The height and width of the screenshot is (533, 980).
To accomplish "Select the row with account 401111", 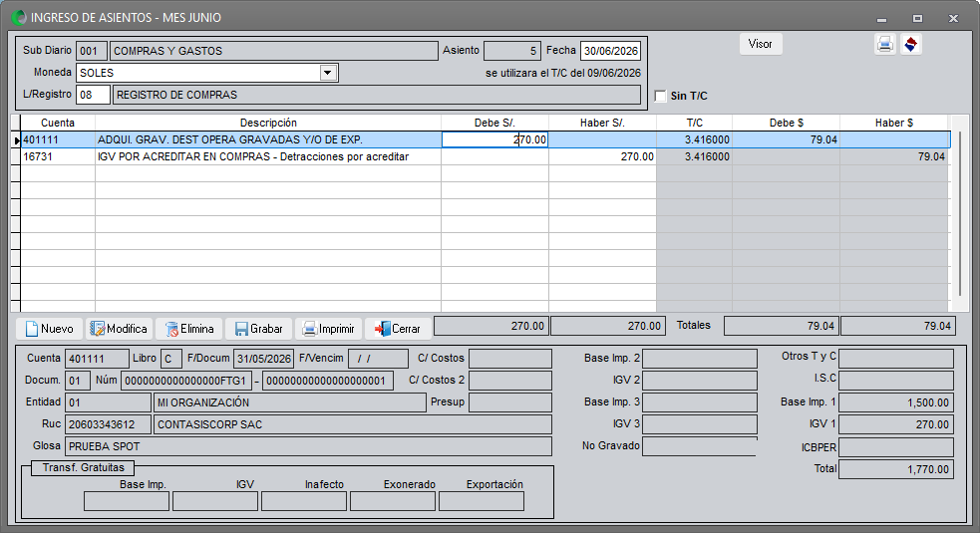I will tap(485, 139).
